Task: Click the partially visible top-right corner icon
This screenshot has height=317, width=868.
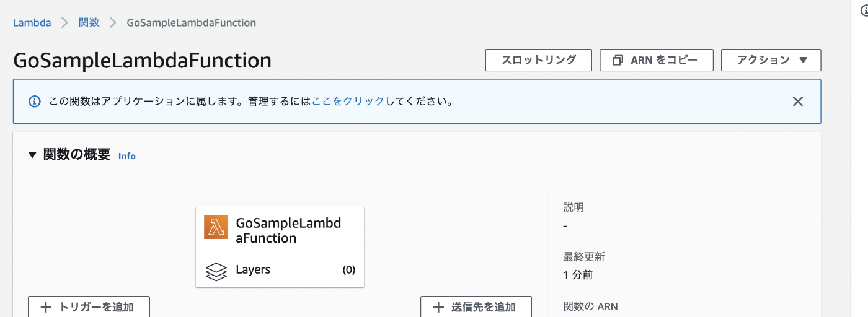Action: tap(864, 10)
